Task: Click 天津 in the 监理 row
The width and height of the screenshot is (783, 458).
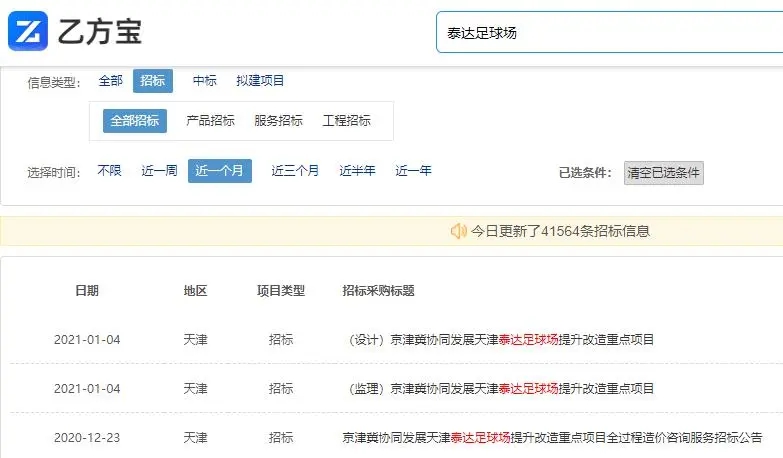Action: click(x=195, y=389)
